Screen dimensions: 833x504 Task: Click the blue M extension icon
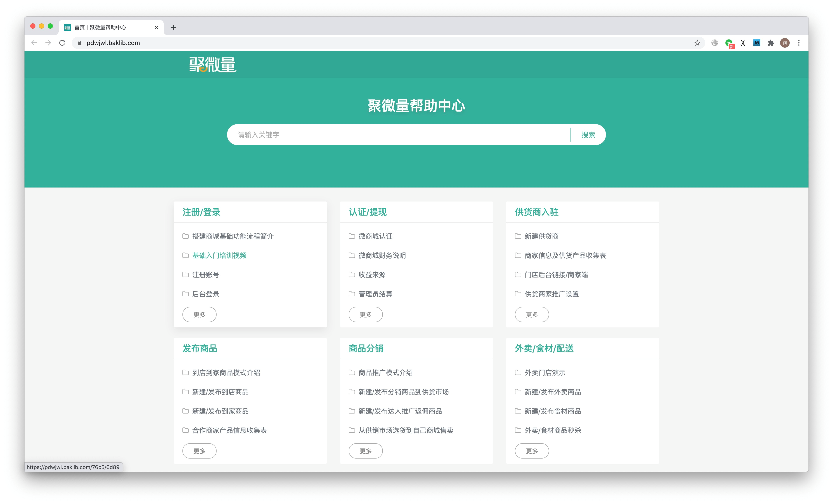pyautogui.click(x=757, y=43)
